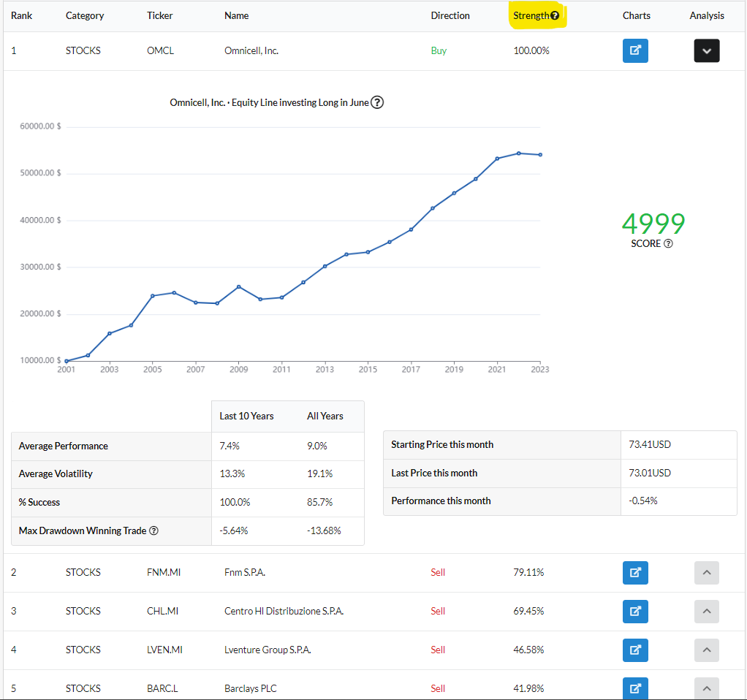This screenshot has height=700, width=747.
Task: Open the chart for Omnicell, Inc.
Action: [x=635, y=50]
